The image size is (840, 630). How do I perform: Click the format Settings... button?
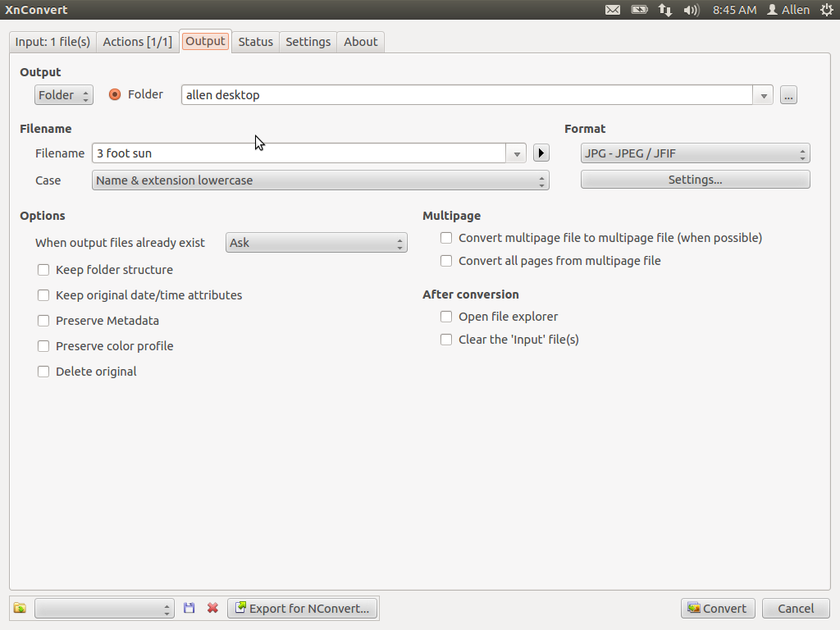(696, 180)
